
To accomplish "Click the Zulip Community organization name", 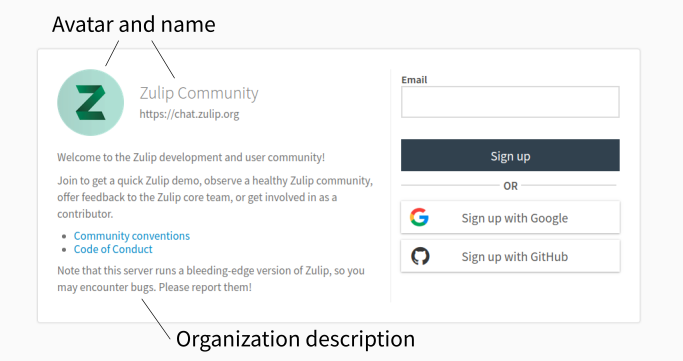I will [x=199, y=93].
